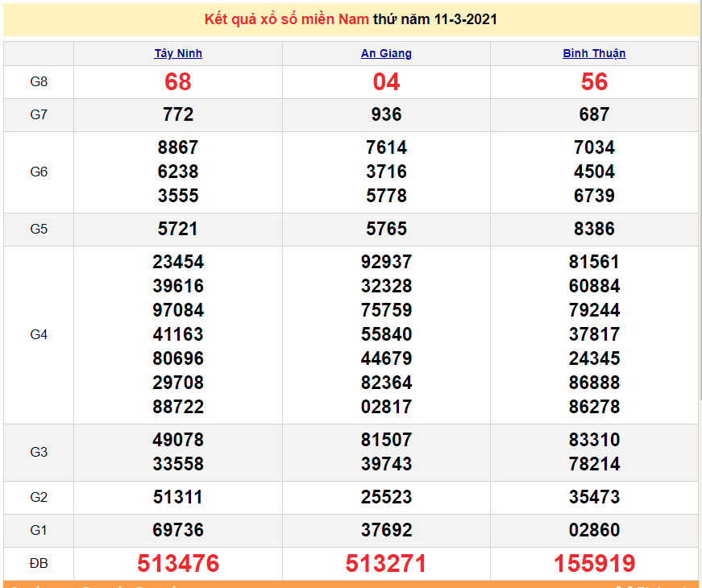The height and width of the screenshot is (588, 702).
Task: Click the ĐB row label
Action: coord(39,564)
